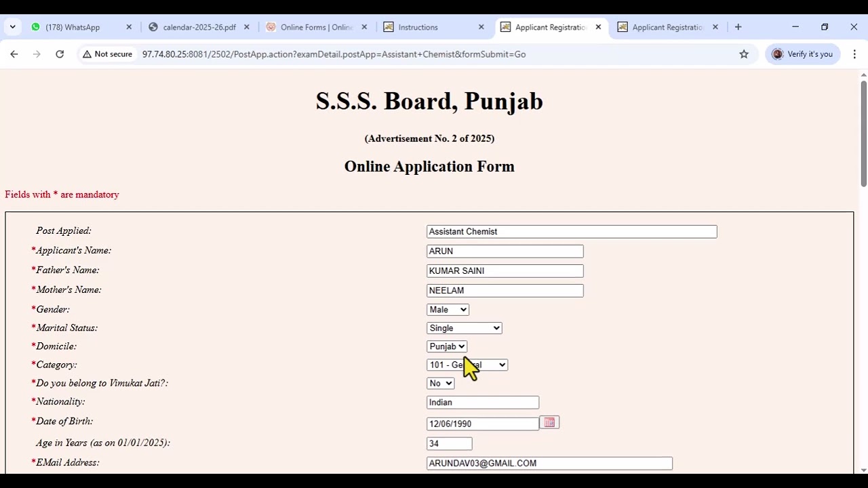Click the Domicile label

[x=56, y=346]
